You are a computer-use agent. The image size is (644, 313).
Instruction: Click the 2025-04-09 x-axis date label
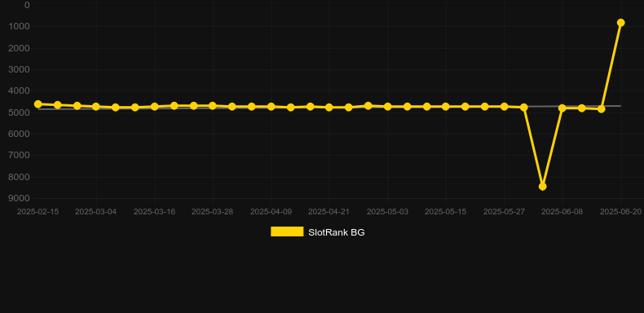271,212
